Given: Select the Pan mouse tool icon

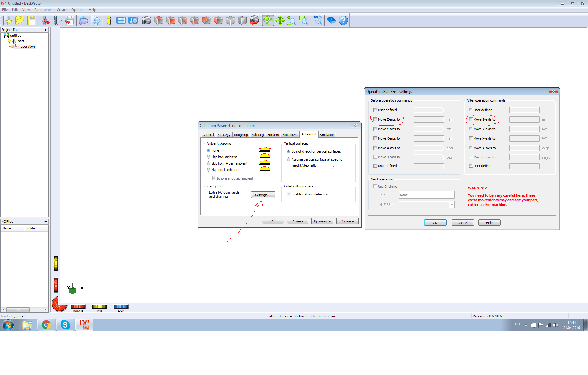Looking at the screenshot, I should pyautogui.click(x=280, y=21).
